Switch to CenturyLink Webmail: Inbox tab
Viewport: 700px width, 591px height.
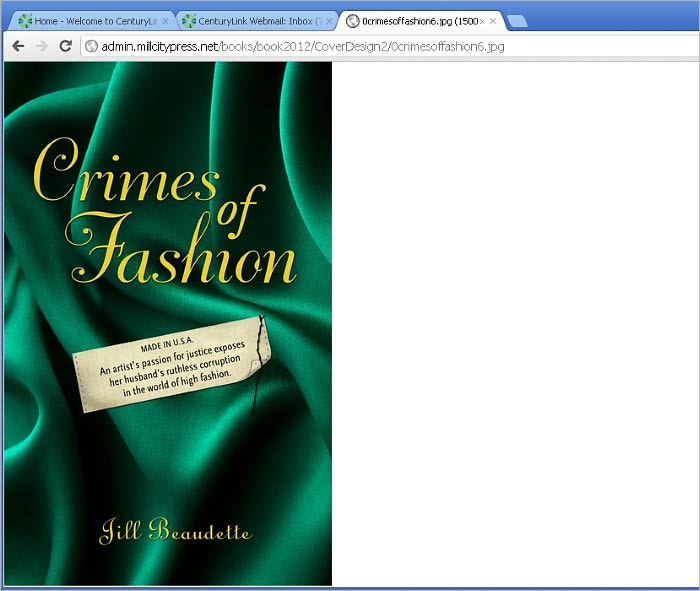click(x=257, y=21)
